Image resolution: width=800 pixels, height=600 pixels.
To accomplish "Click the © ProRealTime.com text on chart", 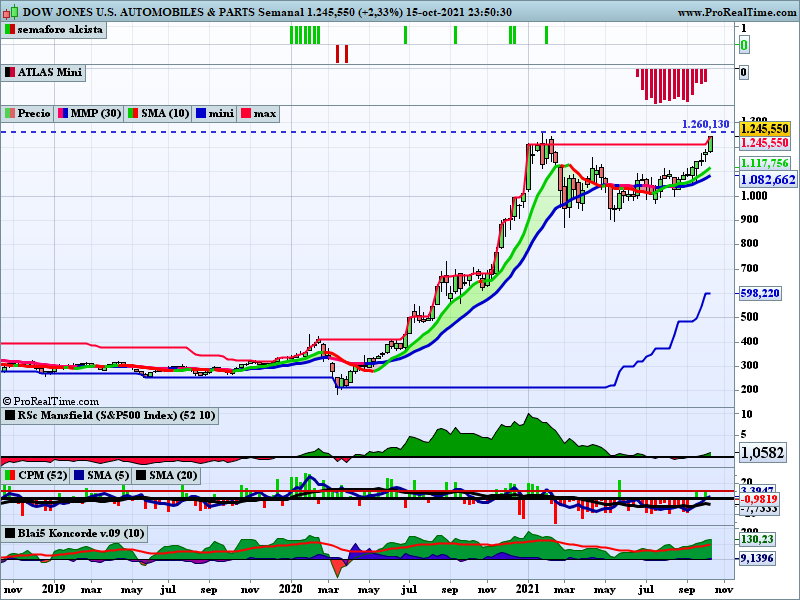I will coord(51,402).
